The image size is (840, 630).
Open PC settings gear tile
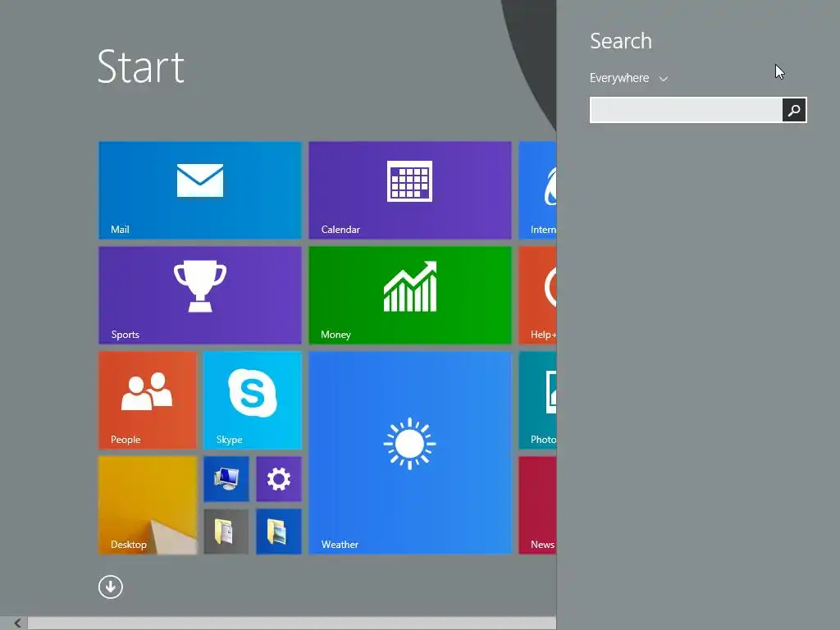279,479
